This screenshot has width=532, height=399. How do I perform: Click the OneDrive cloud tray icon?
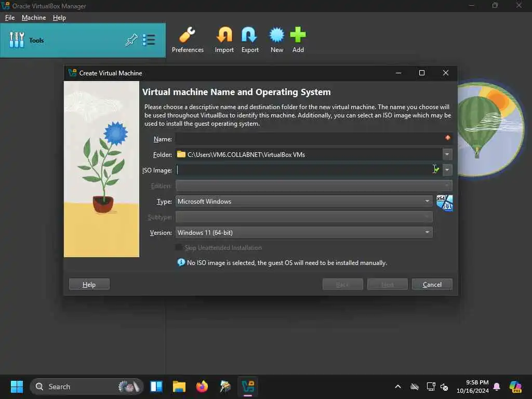coord(414,387)
